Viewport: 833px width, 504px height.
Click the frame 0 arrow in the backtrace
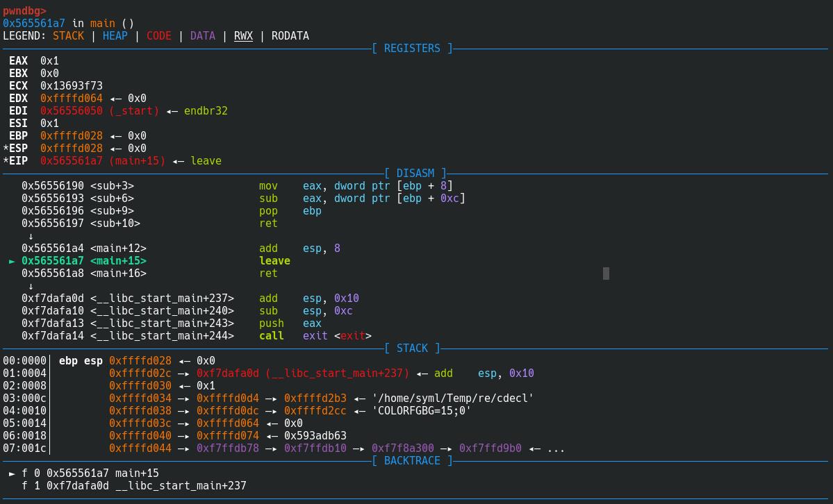point(12,473)
